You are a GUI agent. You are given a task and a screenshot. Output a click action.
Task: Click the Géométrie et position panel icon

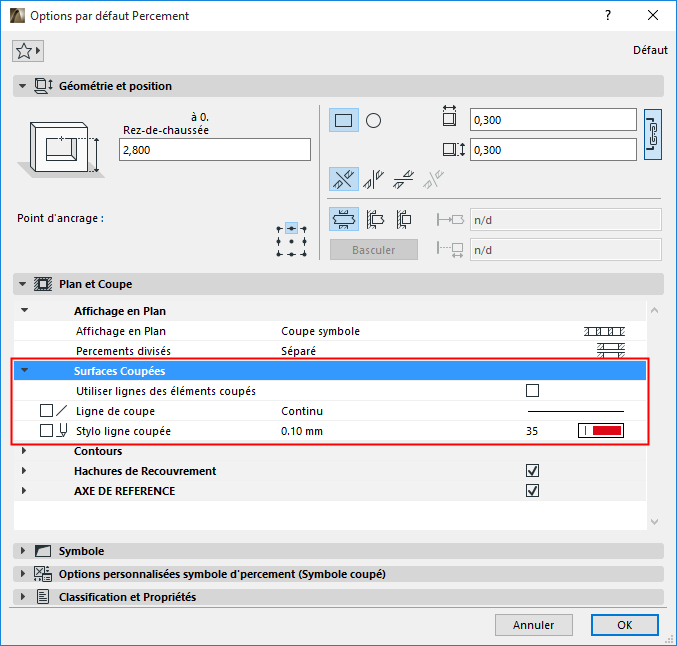(43, 86)
